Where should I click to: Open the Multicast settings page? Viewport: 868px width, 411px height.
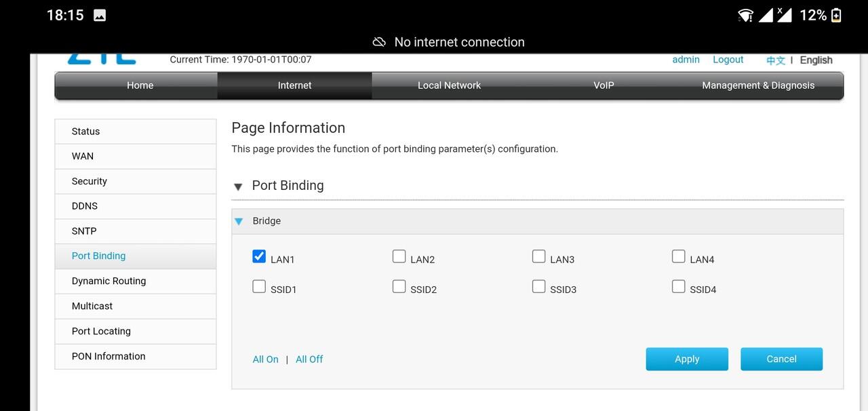pos(92,306)
